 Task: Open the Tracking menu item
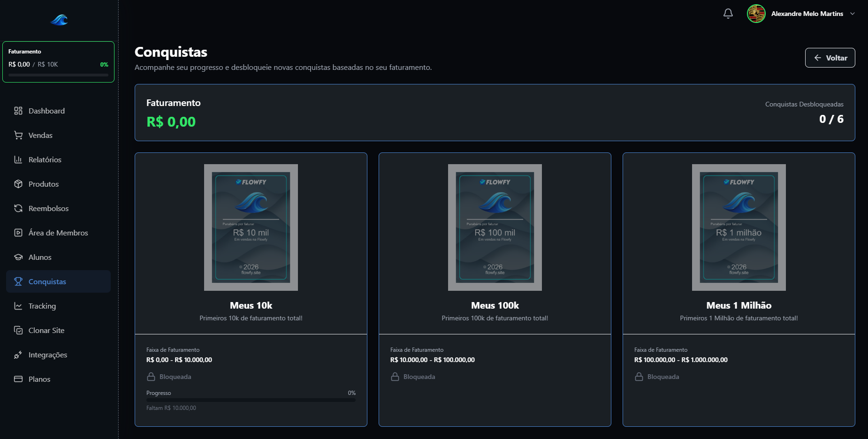[59, 306]
